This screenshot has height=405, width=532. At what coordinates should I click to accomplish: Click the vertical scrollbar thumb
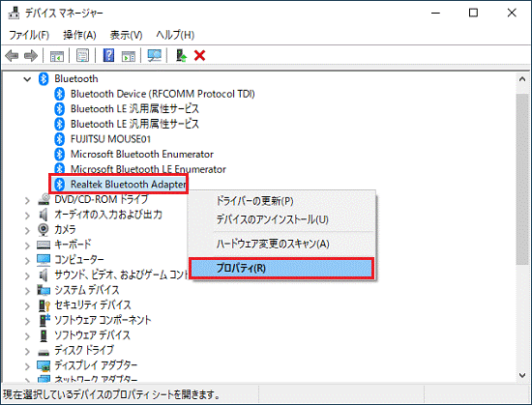tap(522, 179)
